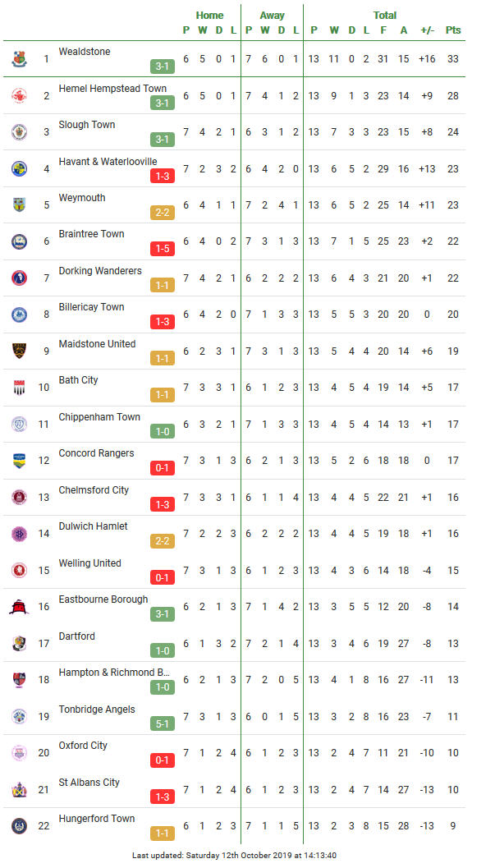Image resolution: width=495 pixels, height=868 pixels.
Task: Click the Home column group header
Action: (x=209, y=16)
